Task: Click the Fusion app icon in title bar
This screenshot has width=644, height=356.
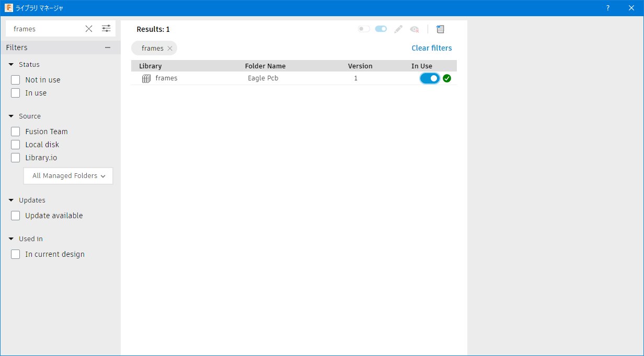Action: pyautogui.click(x=9, y=8)
